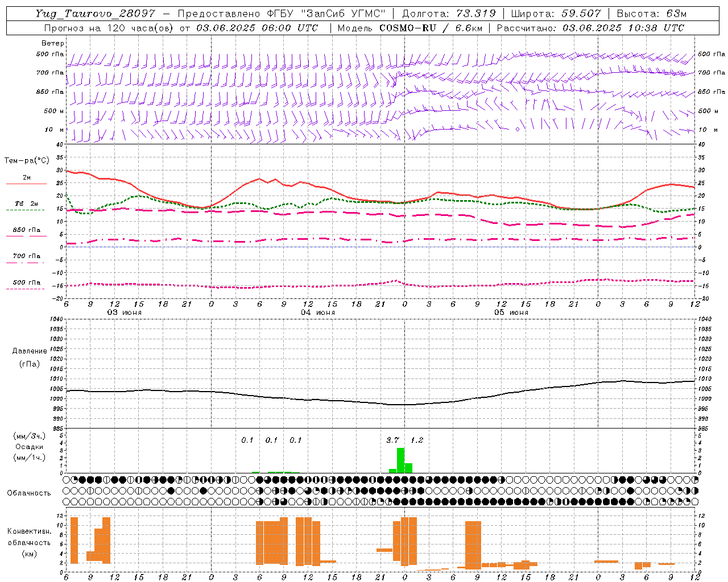Click the 'Тем-ра(°C)' axis label
728x582 pixels.
coord(27,161)
